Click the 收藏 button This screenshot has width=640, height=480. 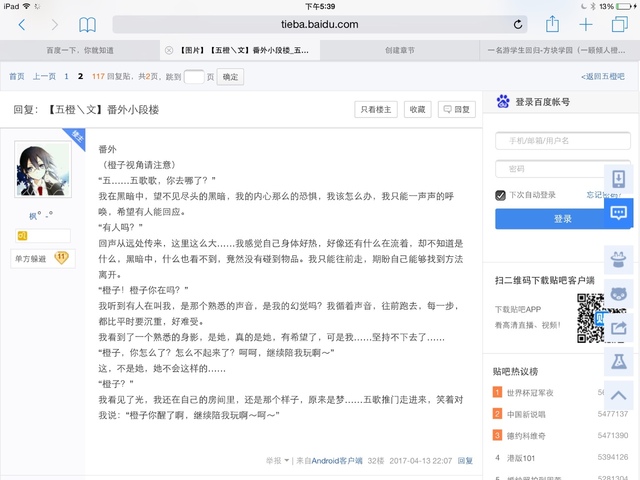tap(417, 110)
